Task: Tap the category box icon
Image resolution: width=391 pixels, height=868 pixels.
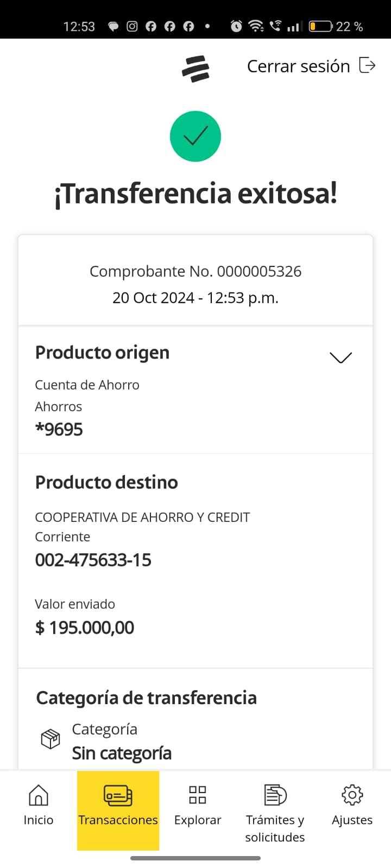Action: pos(51,739)
